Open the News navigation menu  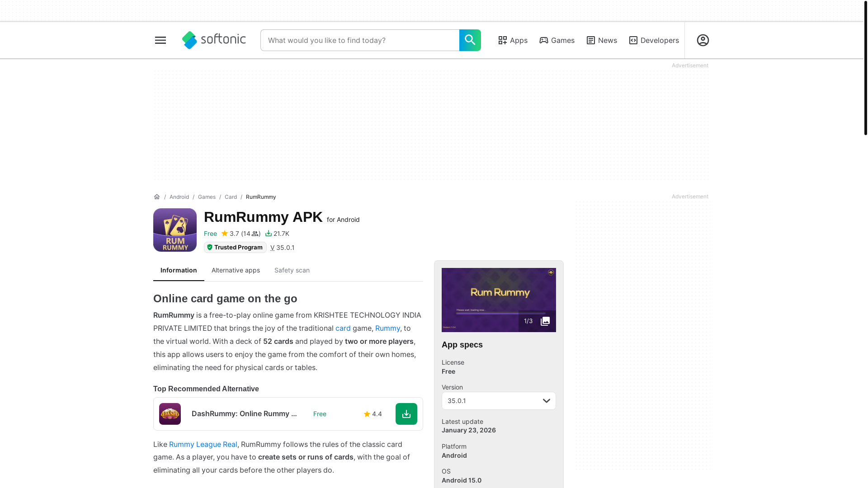(602, 40)
